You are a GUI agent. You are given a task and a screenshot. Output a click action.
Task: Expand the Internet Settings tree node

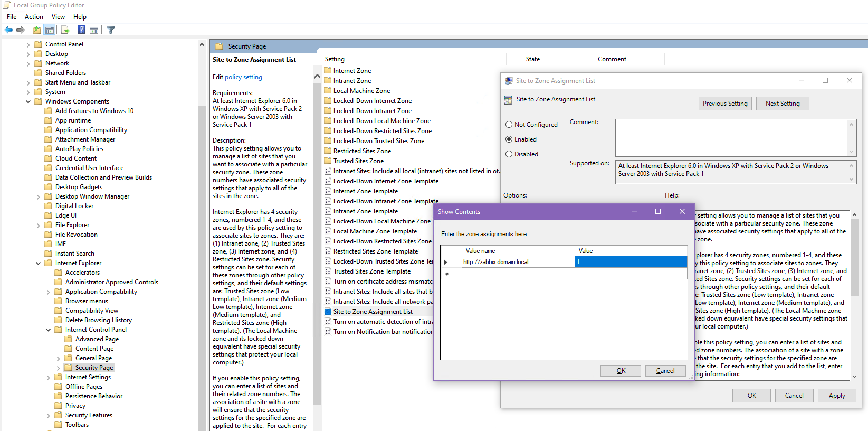coord(49,377)
